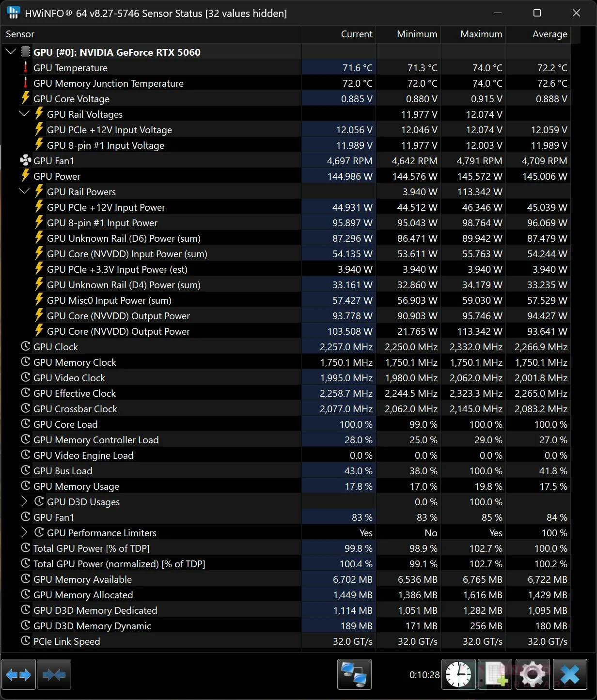
Task: Click lightning icon of GPU Power row
Action: 26,175
